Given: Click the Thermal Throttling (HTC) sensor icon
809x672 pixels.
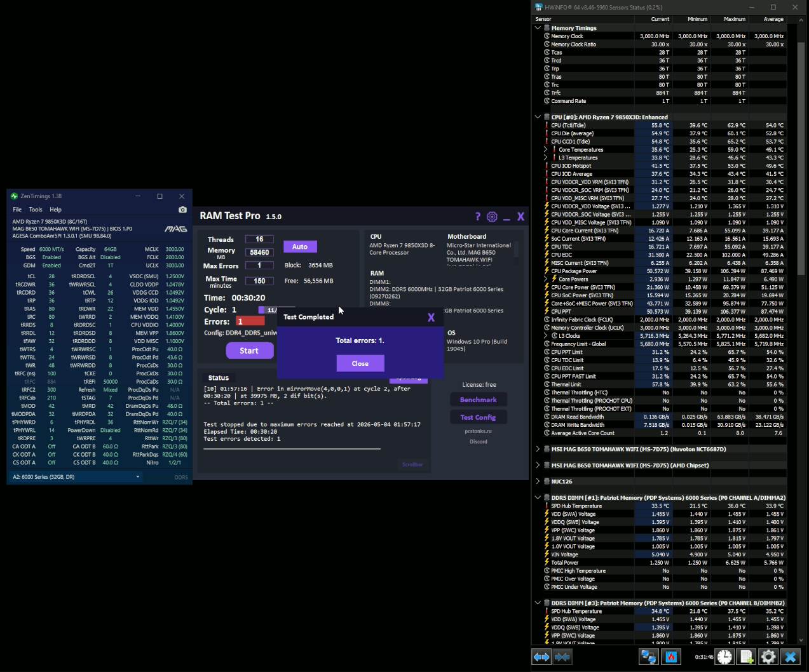Looking at the screenshot, I should (547, 393).
